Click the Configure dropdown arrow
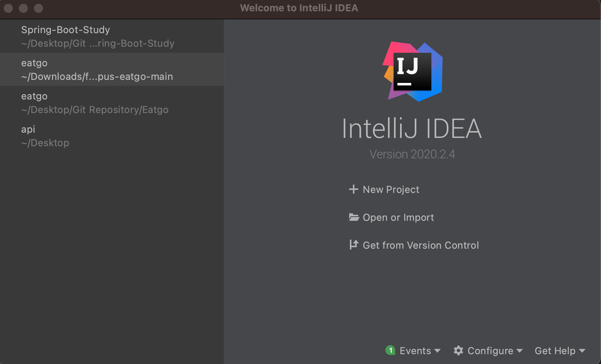The image size is (601, 364). coord(520,351)
